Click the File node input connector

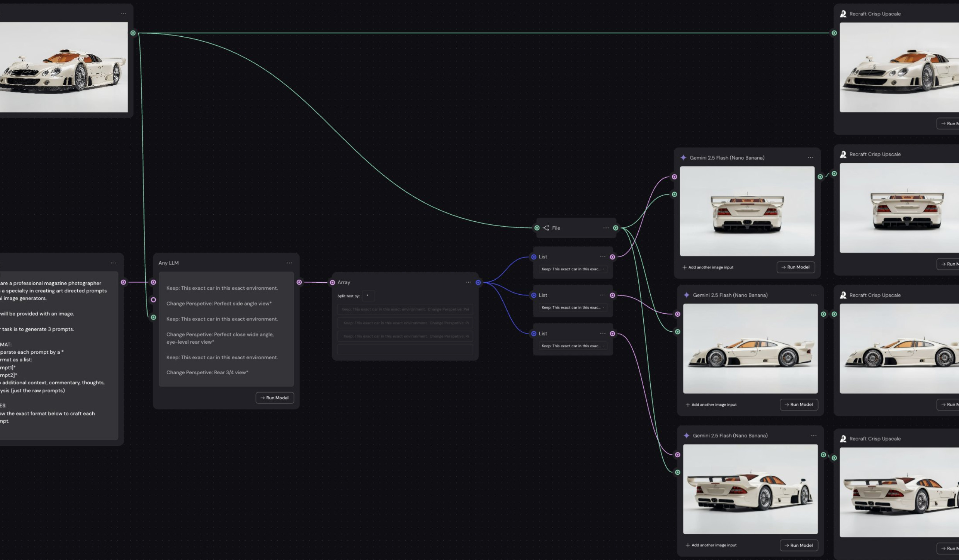point(537,228)
